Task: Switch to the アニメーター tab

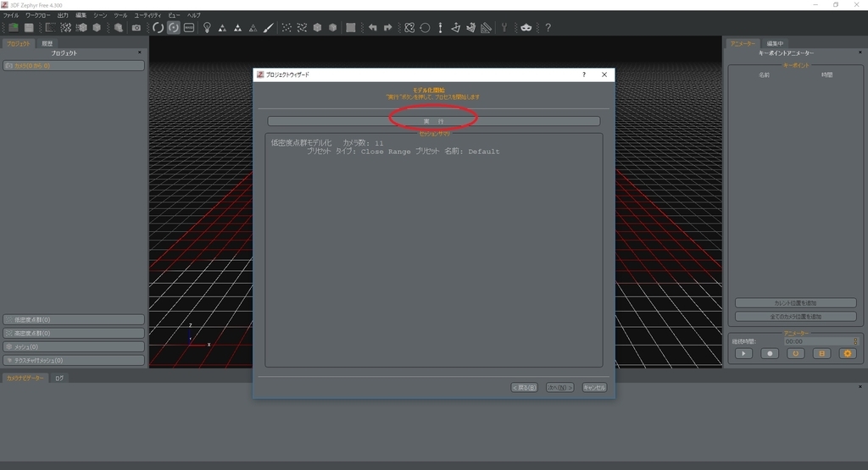Action: [x=743, y=43]
